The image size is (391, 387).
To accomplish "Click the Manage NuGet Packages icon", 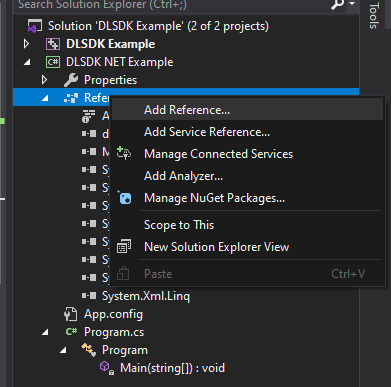I will [x=124, y=198].
